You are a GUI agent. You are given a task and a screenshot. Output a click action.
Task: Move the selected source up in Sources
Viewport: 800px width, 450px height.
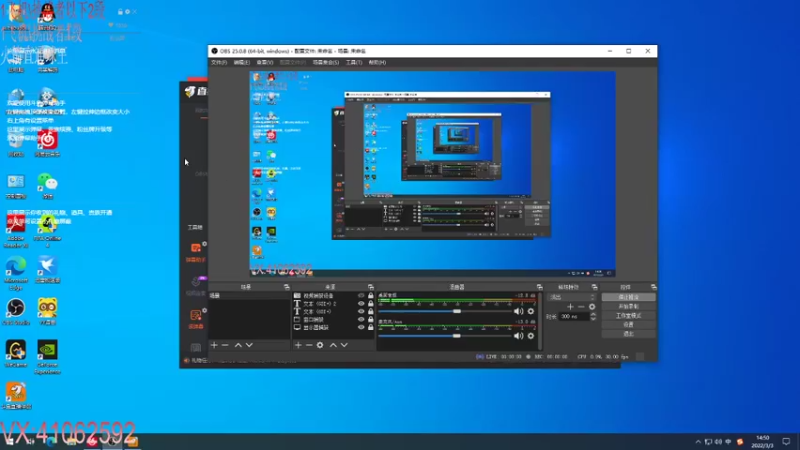coord(333,345)
